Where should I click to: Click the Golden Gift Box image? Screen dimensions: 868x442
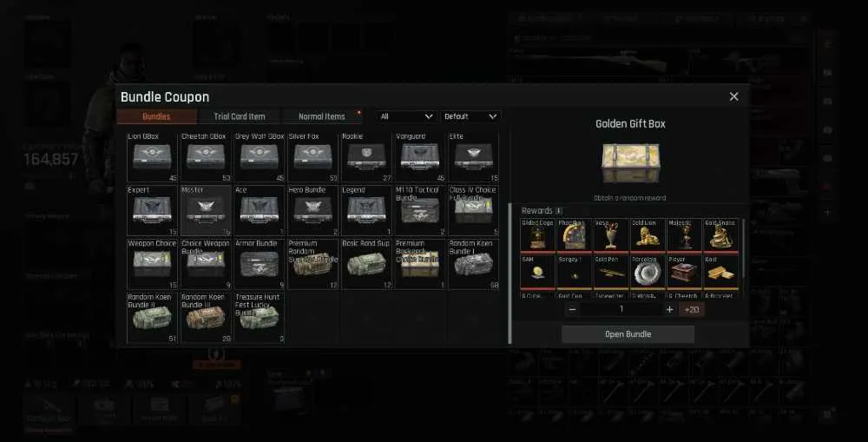(630, 163)
